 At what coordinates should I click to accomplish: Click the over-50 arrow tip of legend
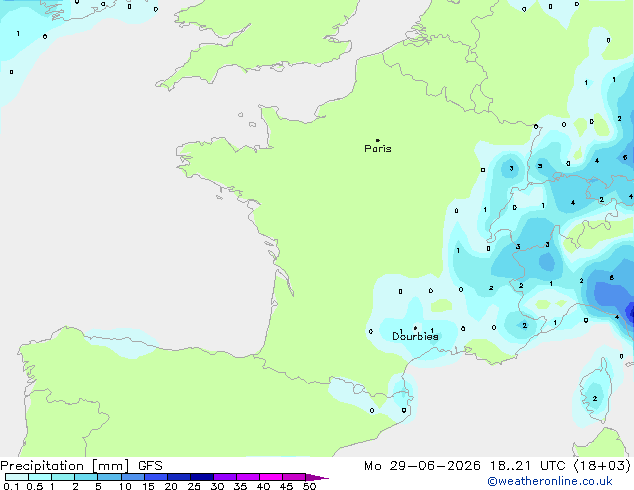click(x=317, y=477)
